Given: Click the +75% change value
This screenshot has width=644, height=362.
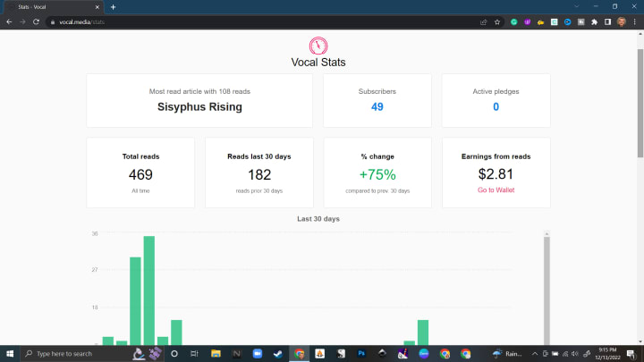Looking at the screenshot, I should tap(377, 175).
